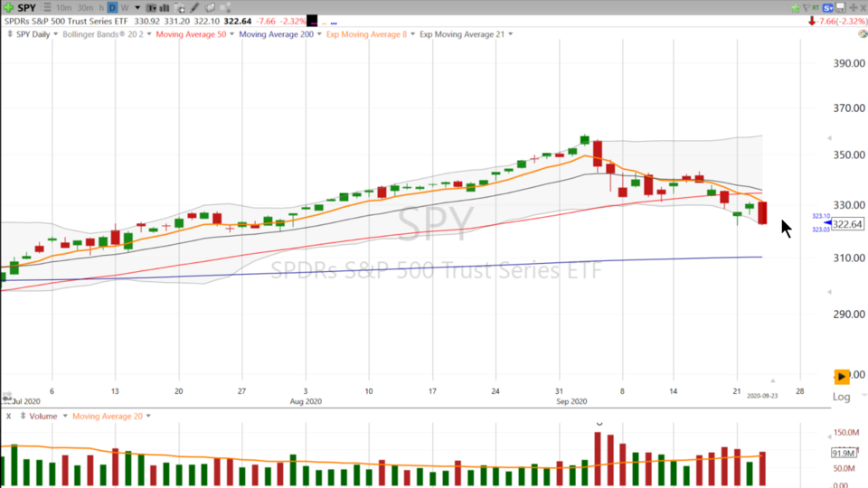Click the 323.10 blue price label

tap(821, 216)
